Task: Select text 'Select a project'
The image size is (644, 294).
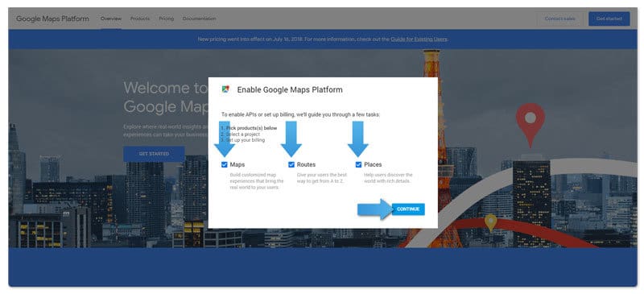Action: tap(243, 134)
